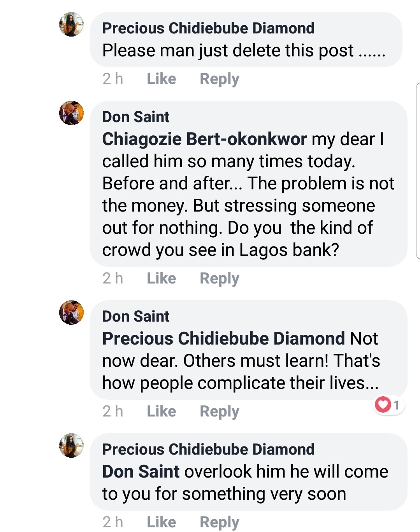Tap Precious Chidiebube Diamond's avatar on first comment

click(x=71, y=24)
